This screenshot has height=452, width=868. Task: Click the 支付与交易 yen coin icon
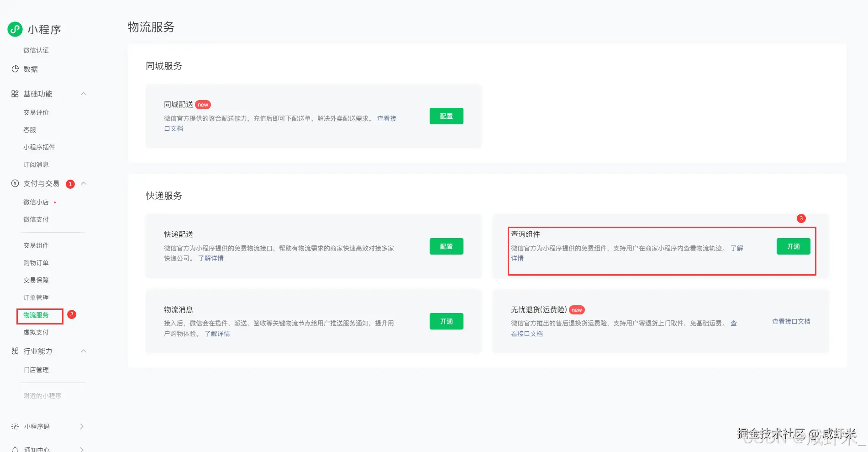pyautogui.click(x=15, y=183)
